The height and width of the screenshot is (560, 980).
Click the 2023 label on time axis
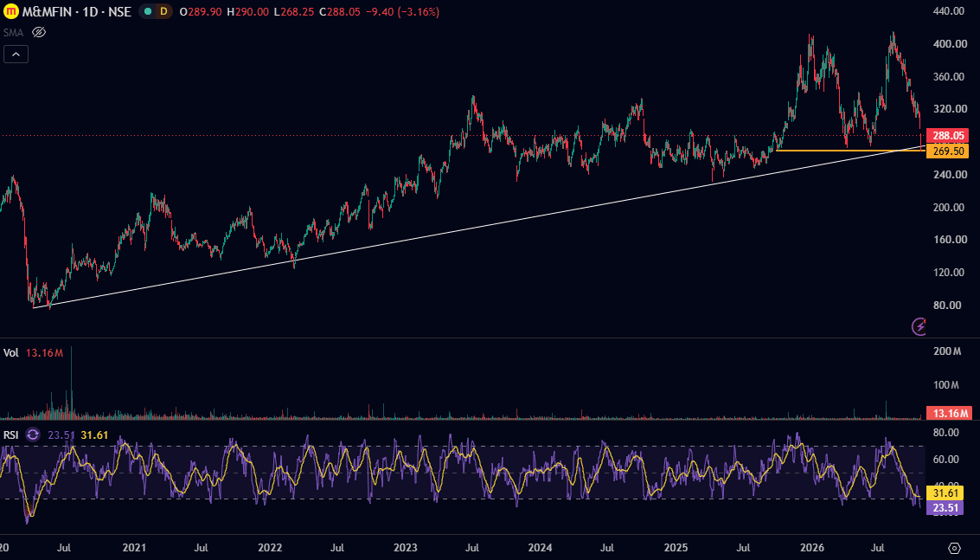pos(405,548)
